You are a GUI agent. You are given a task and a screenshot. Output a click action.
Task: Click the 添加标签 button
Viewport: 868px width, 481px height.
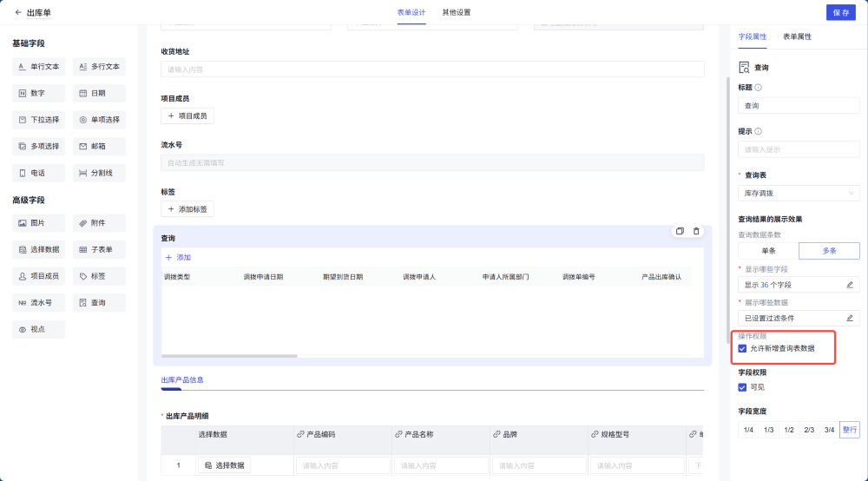(187, 209)
